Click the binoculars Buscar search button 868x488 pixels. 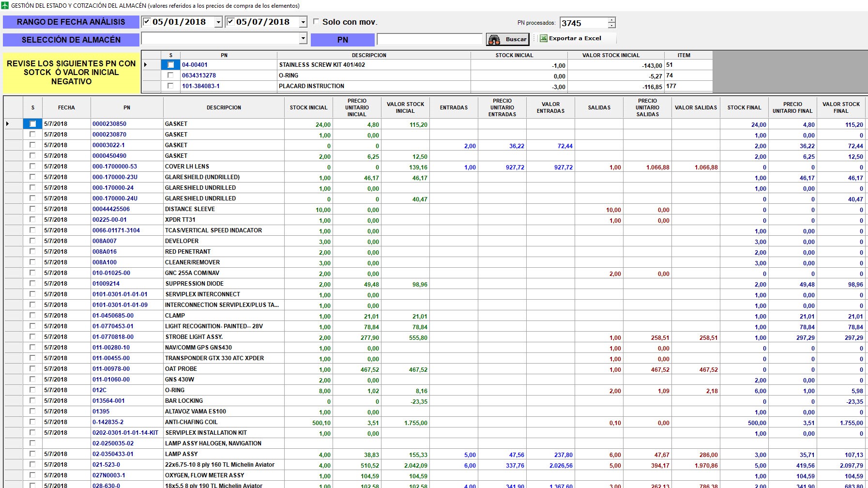[x=507, y=39]
